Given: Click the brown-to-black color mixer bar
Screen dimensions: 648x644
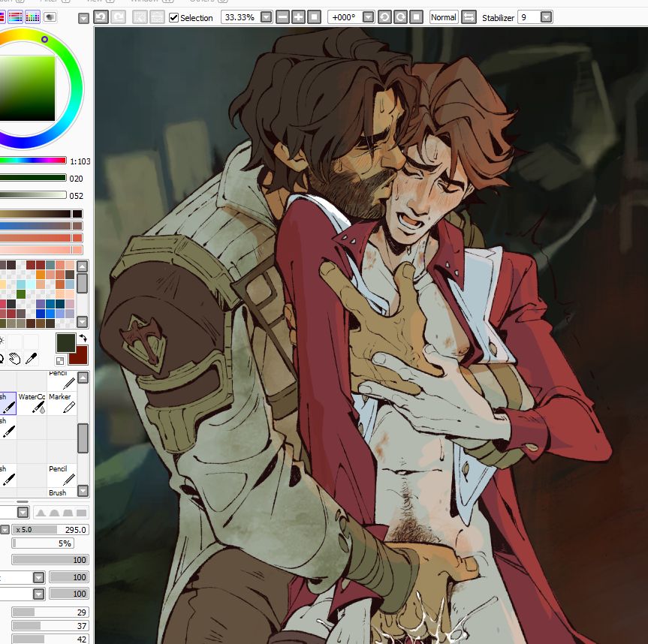Looking at the screenshot, I should [x=41, y=214].
